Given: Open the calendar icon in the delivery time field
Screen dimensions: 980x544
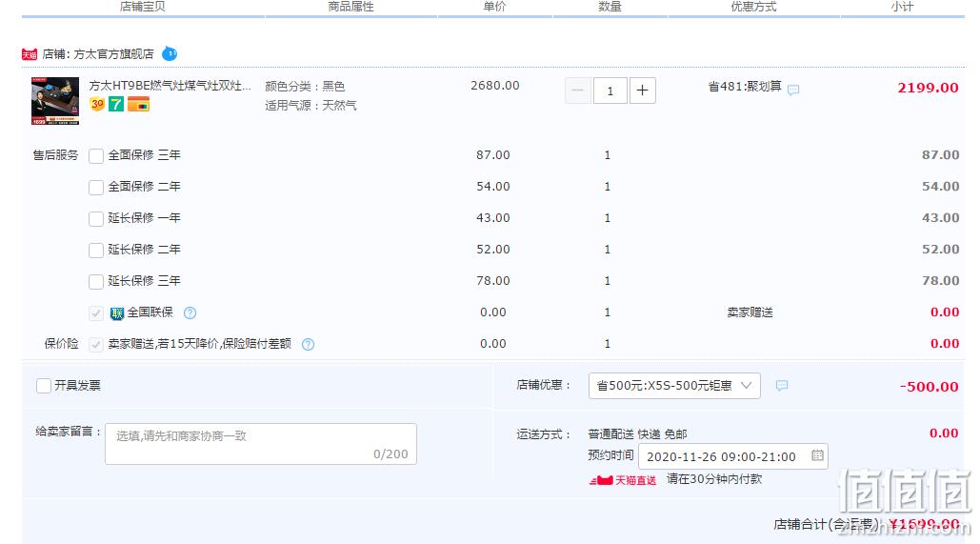Looking at the screenshot, I should [817, 455].
